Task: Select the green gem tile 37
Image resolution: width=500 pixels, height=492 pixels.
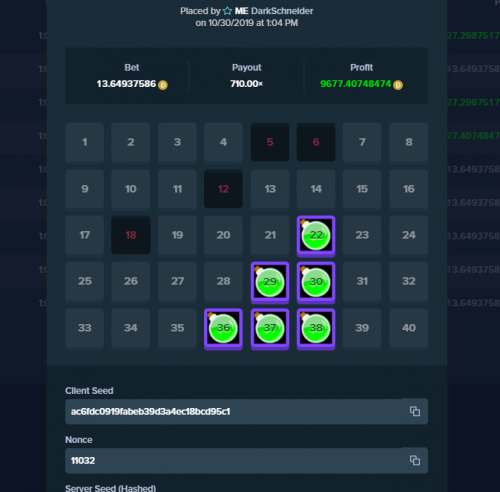Action: click(x=270, y=329)
